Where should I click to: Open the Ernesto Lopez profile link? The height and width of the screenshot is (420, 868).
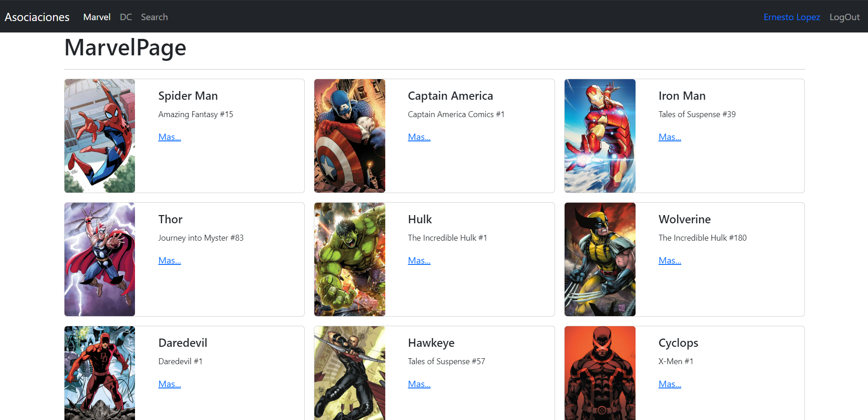pyautogui.click(x=792, y=17)
